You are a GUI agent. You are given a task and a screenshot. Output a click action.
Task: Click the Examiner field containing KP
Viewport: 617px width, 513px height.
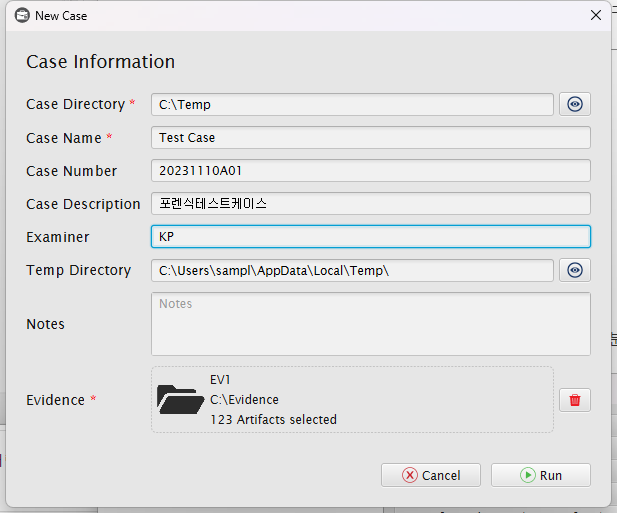[371, 237]
